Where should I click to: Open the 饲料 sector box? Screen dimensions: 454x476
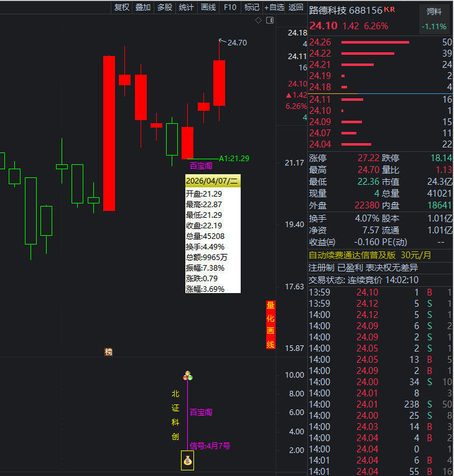tap(434, 12)
